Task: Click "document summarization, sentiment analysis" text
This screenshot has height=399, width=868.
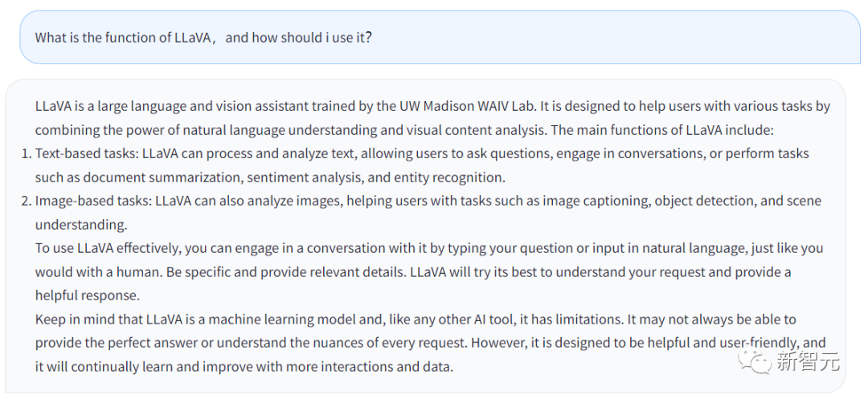Action: point(212,177)
